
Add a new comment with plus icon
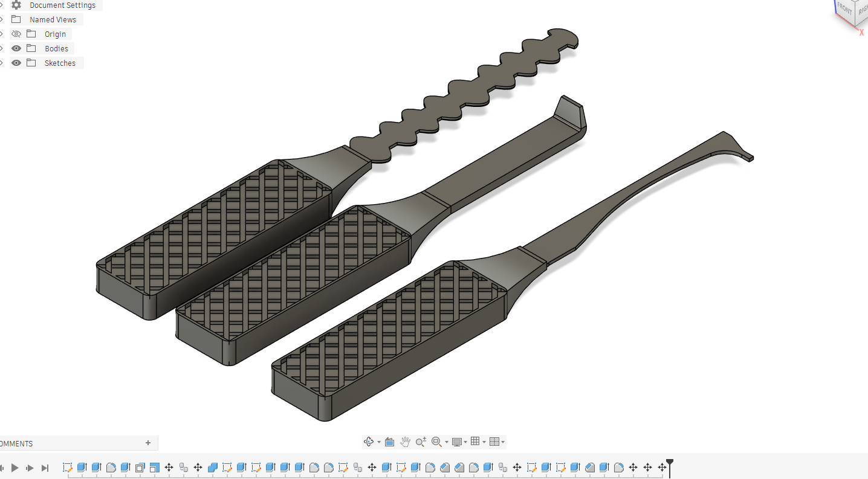148,443
